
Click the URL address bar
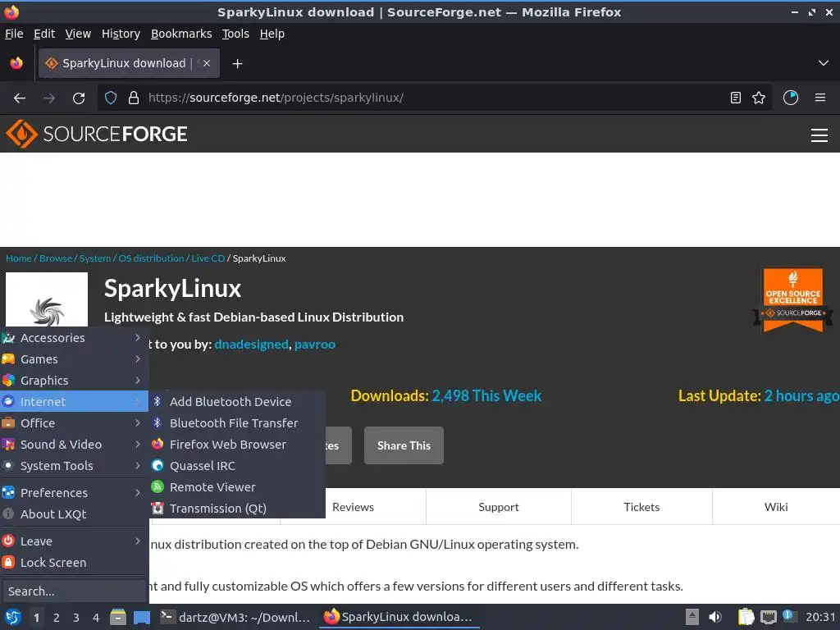tap(434, 98)
